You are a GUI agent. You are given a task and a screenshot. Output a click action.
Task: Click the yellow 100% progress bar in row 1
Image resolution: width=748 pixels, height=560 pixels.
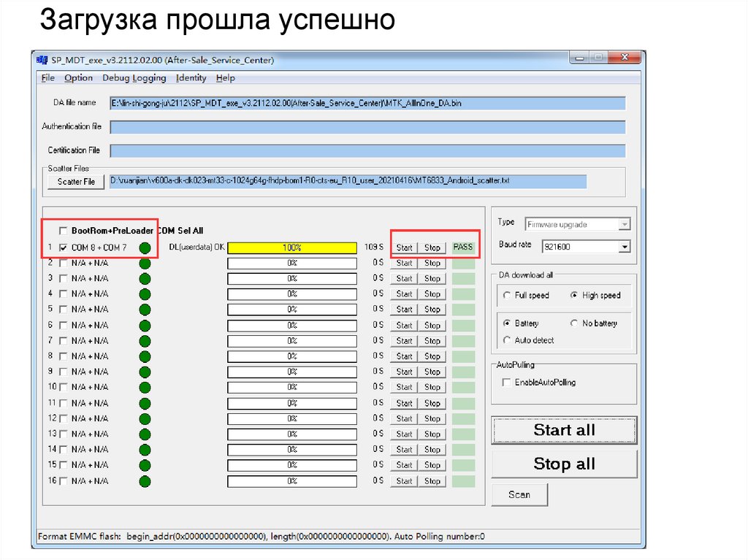[292, 248]
